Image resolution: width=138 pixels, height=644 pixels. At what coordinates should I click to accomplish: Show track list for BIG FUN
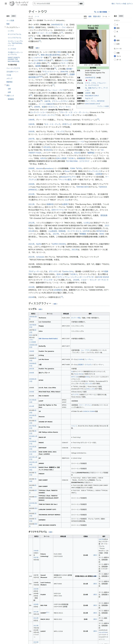pyautogui.click(x=95, y=605)
